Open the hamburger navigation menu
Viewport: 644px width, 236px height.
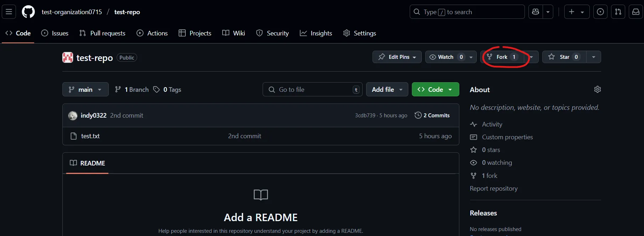pyautogui.click(x=9, y=12)
